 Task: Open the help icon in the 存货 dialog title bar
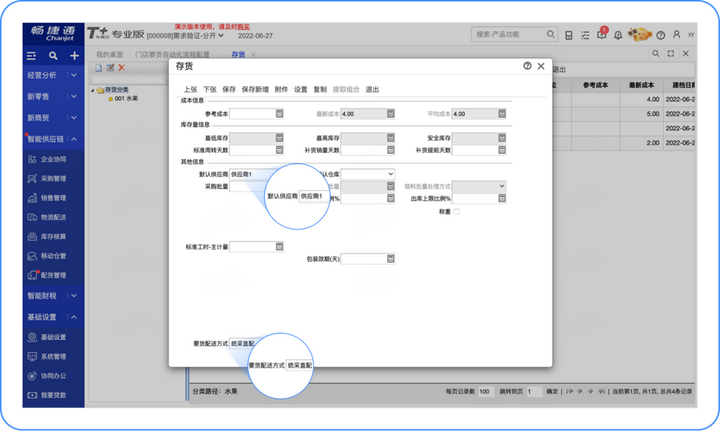pyautogui.click(x=527, y=66)
